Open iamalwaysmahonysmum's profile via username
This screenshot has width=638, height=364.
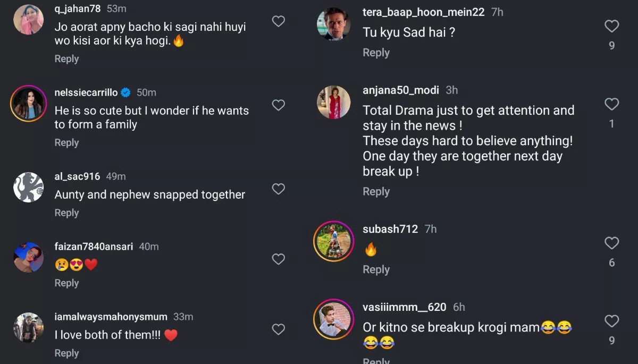click(x=111, y=317)
